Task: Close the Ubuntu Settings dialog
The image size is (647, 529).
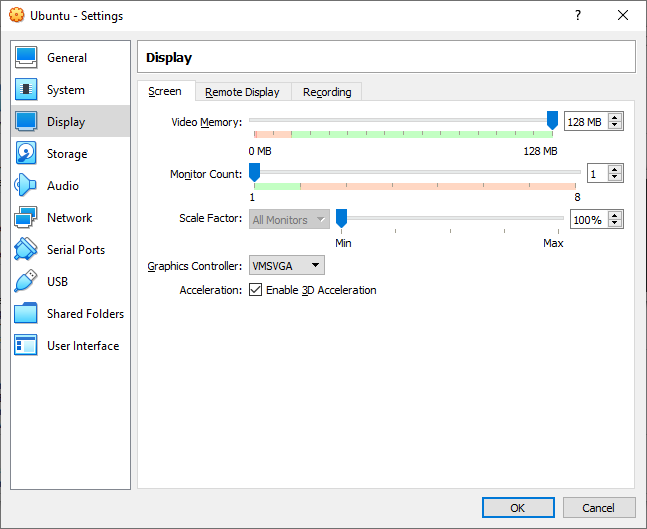Action: point(623,15)
